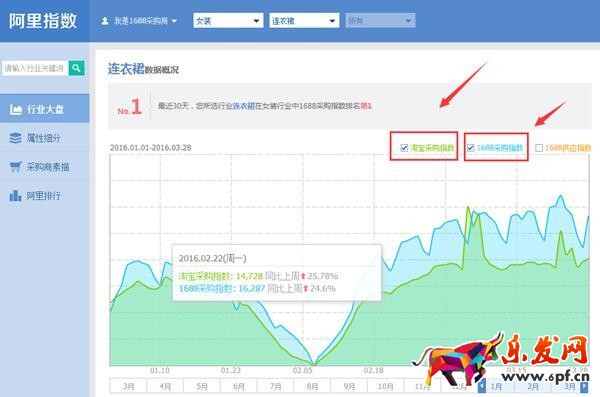
Task: Select 5月 on the timeline
Action: pos(202,386)
